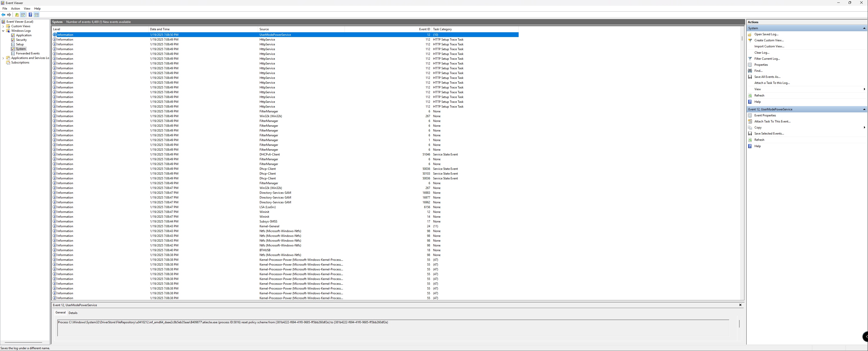The image size is (868, 351).
Task: Collapse the System actions section
Action: (x=864, y=28)
